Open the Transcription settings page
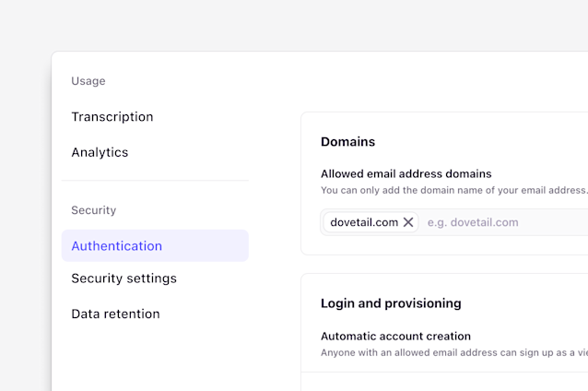The image size is (588, 391). (112, 117)
